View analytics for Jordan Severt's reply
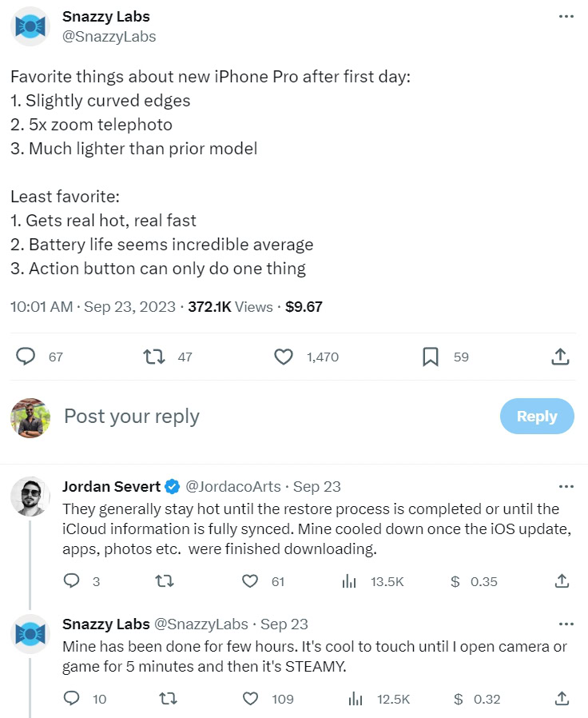 (x=349, y=581)
